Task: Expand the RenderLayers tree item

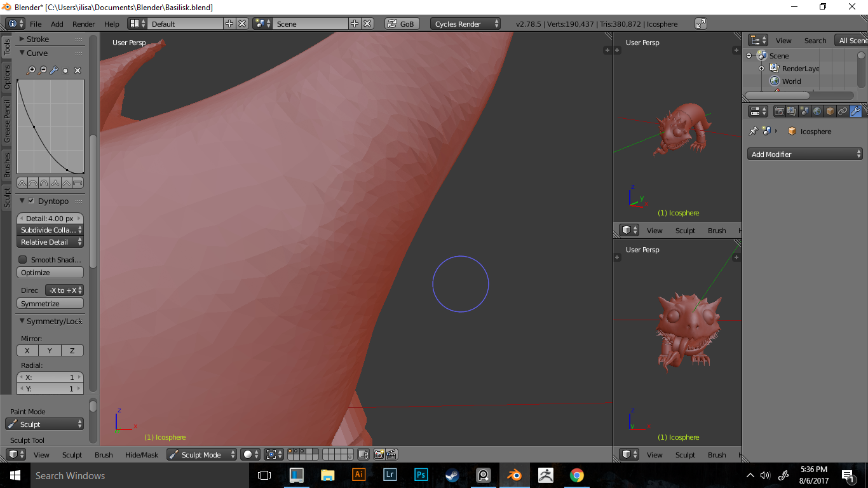Action: [x=761, y=68]
